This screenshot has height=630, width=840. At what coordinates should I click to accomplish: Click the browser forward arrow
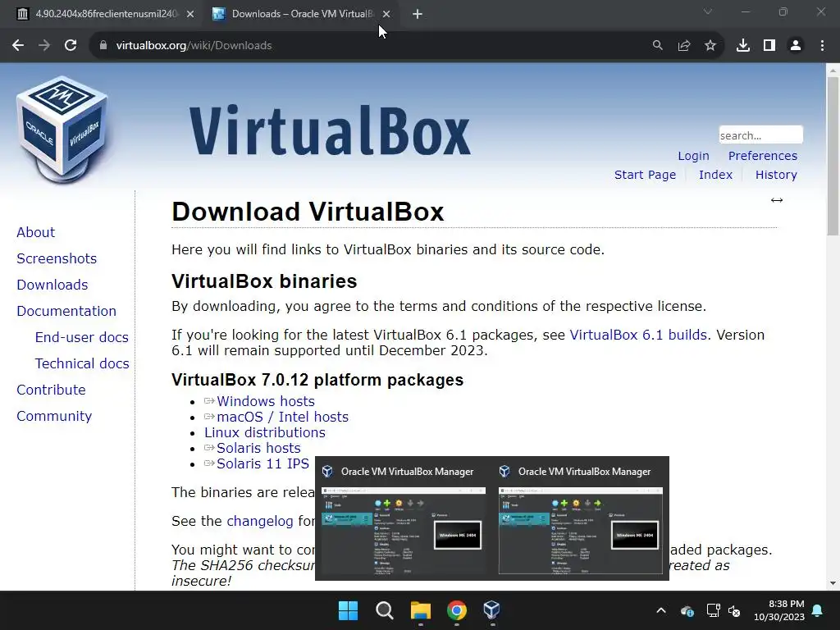click(x=44, y=46)
